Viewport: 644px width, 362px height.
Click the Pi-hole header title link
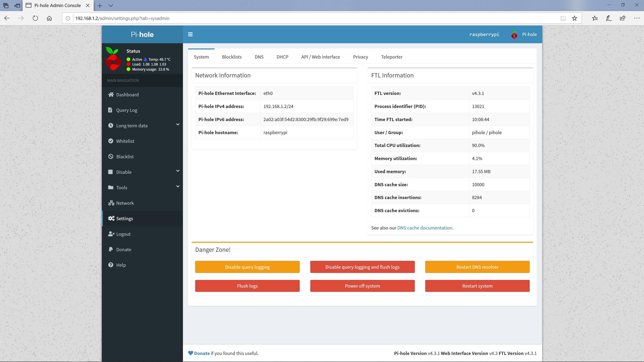(142, 34)
